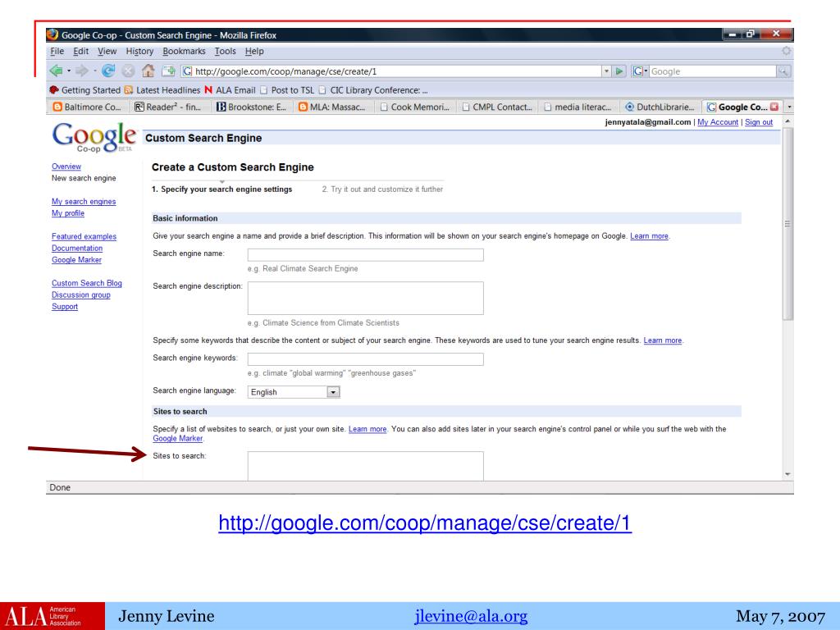Image resolution: width=840 pixels, height=630 pixels.
Task: Expand the address bar history dropdown
Action: 606,71
